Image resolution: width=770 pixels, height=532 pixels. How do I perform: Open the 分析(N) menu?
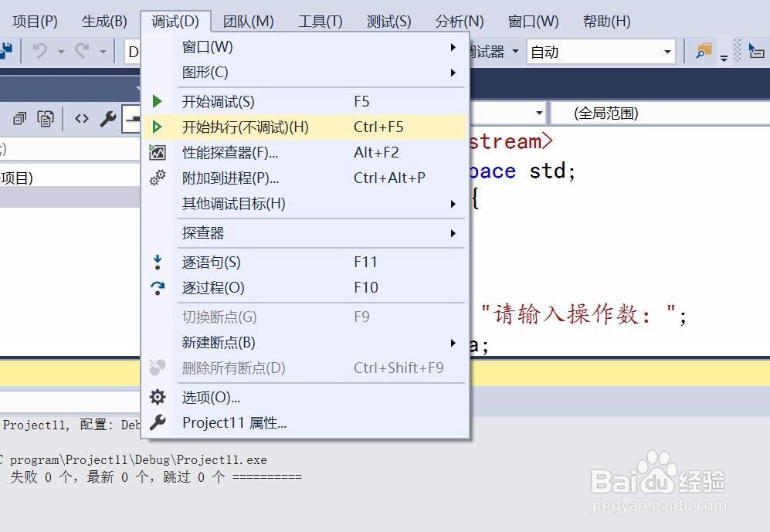coord(459,21)
